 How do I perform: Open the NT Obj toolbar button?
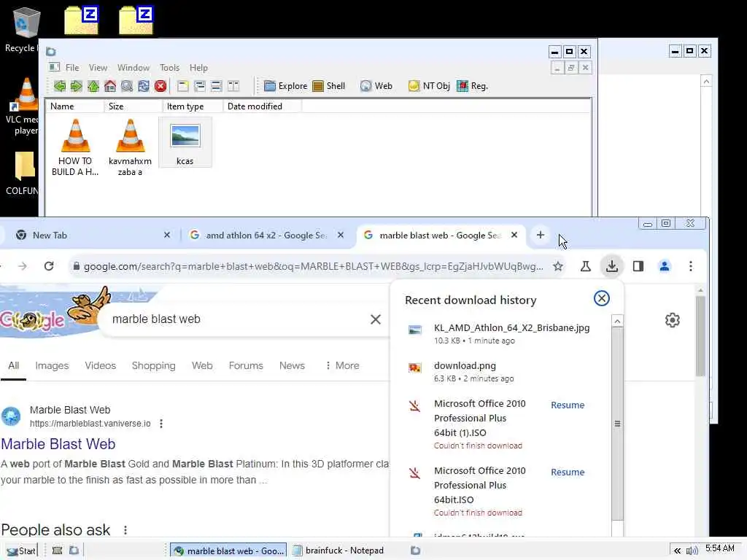pos(429,86)
